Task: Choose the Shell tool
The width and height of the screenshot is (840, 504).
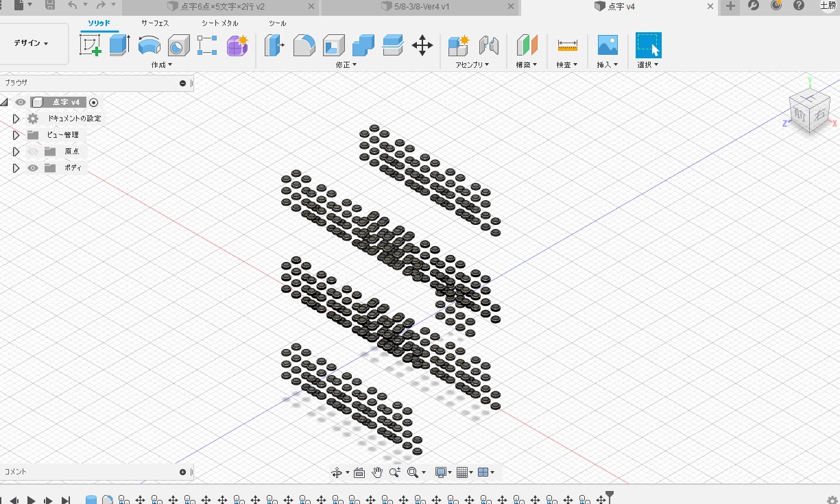Action: coord(333,46)
